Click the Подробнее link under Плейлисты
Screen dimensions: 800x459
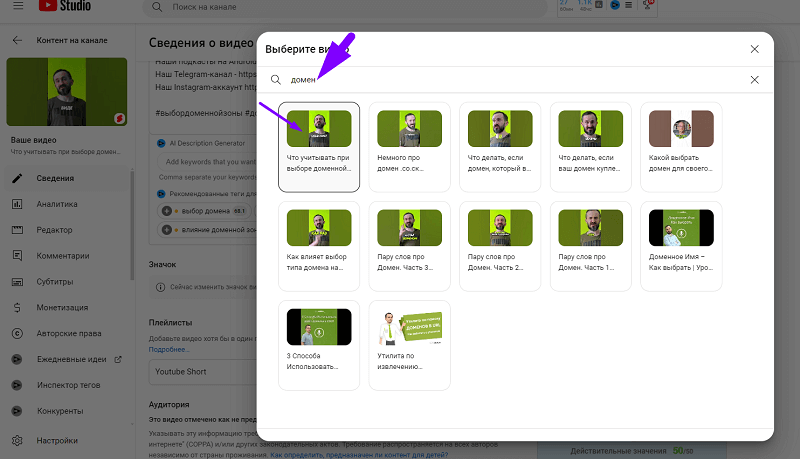[x=169, y=349]
